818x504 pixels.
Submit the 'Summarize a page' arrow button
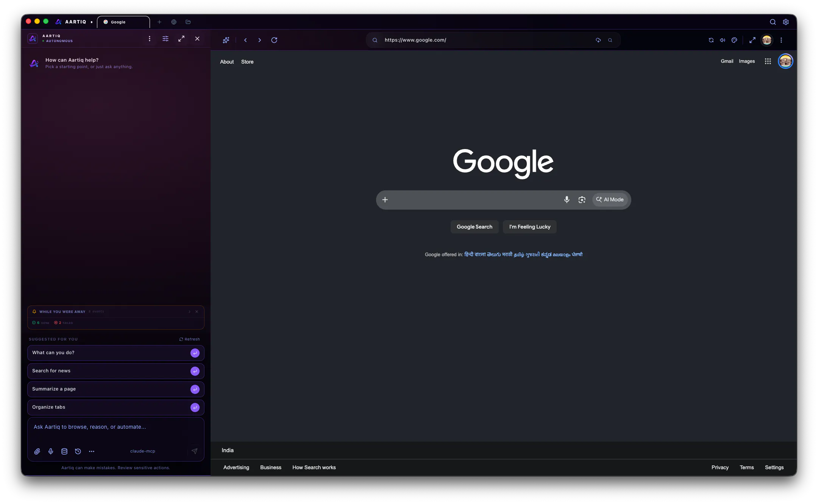[195, 389]
